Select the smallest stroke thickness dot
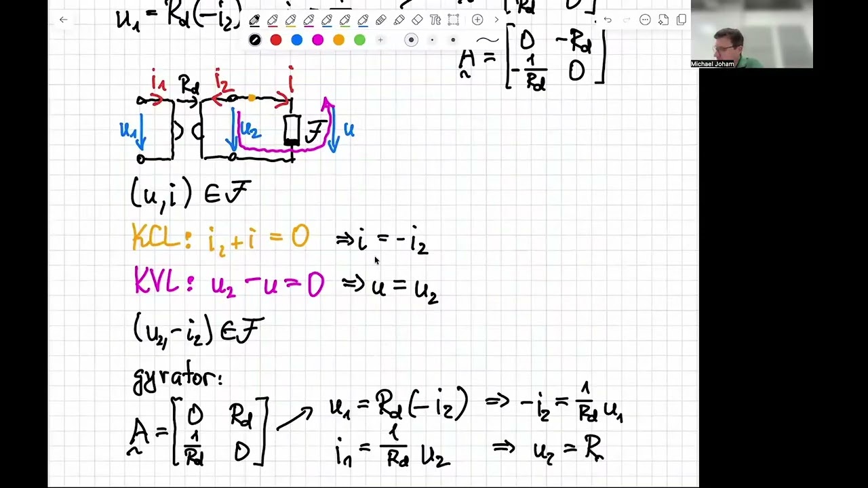The image size is (868, 488). click(x=432, y=40)
